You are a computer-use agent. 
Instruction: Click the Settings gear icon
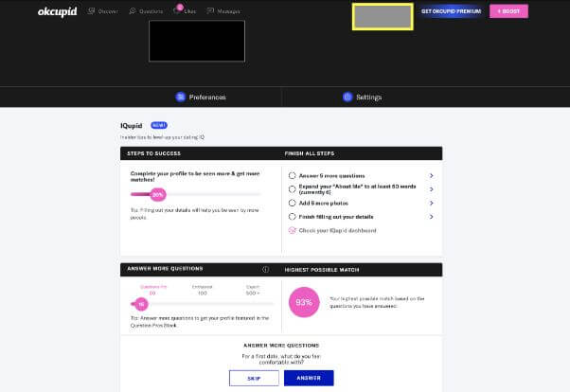[x=347, y=98]
